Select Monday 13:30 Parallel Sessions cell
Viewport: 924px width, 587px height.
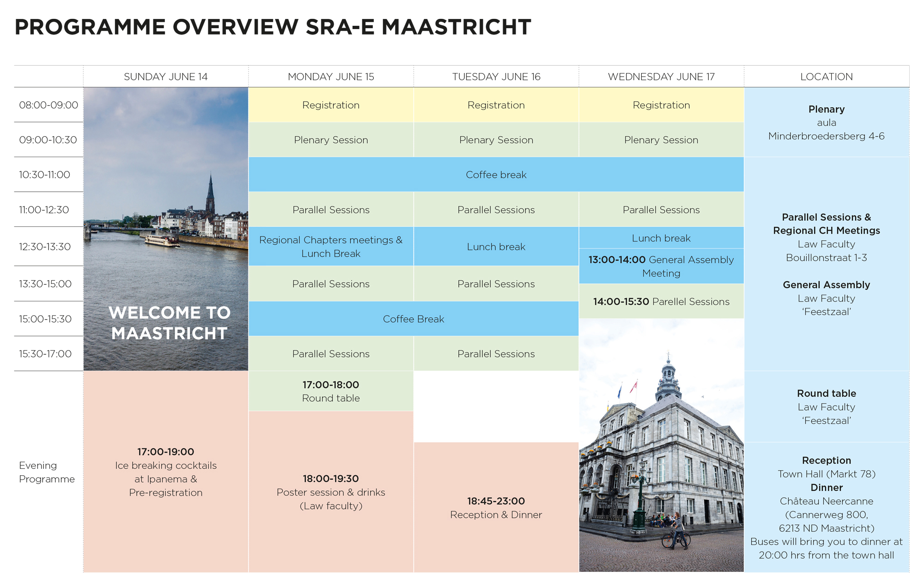pos(331,284)
